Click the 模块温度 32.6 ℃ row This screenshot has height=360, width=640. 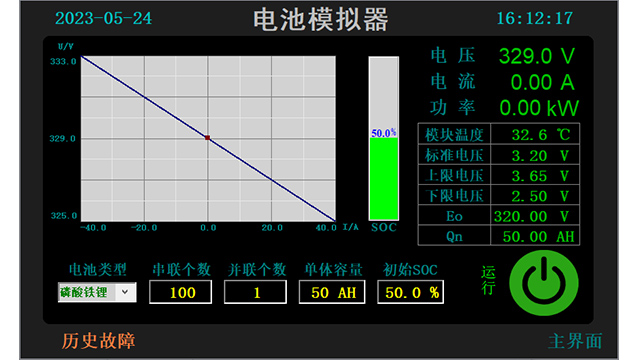point(499,134)
